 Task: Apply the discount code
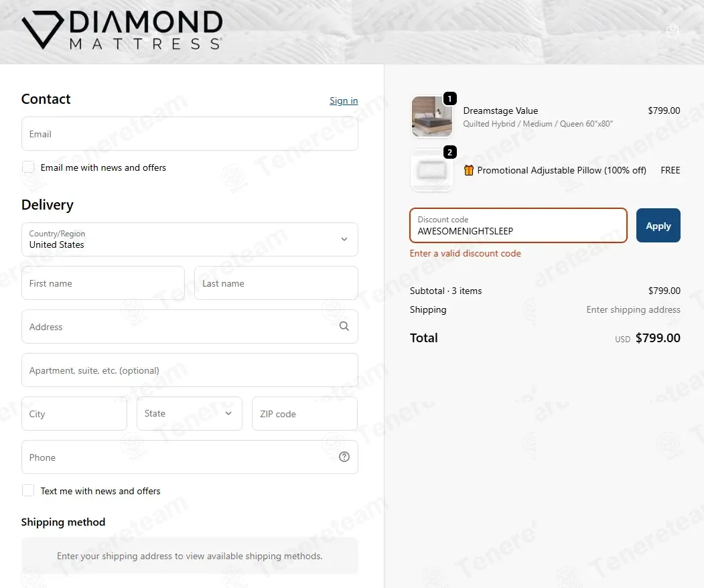(x=658, y=225)
